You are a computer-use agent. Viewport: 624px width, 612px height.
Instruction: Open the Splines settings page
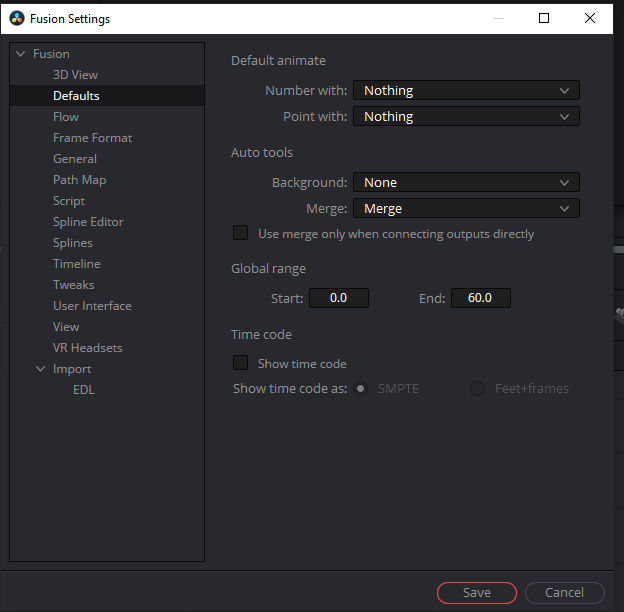click(x=72, y=243)
